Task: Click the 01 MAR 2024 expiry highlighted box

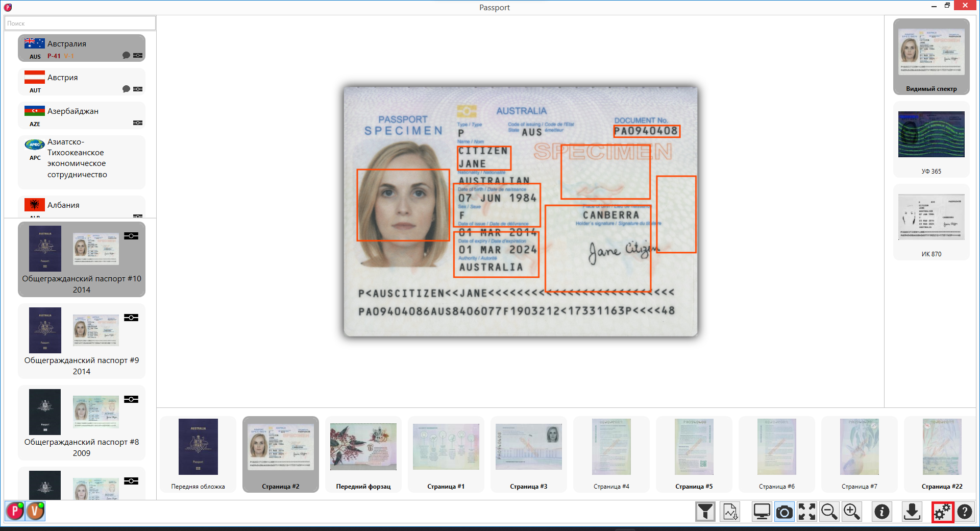Action: (x=496, y=254)
